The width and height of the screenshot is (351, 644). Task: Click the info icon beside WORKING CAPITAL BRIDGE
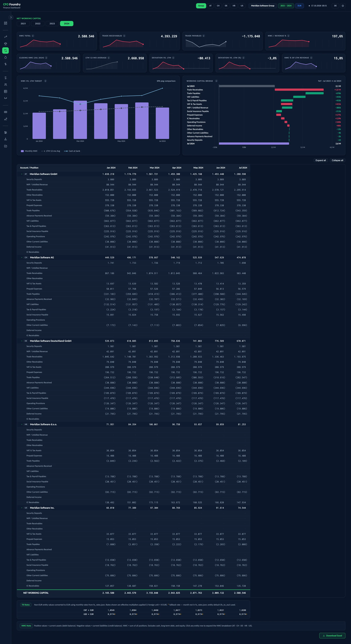click(216, 81)
